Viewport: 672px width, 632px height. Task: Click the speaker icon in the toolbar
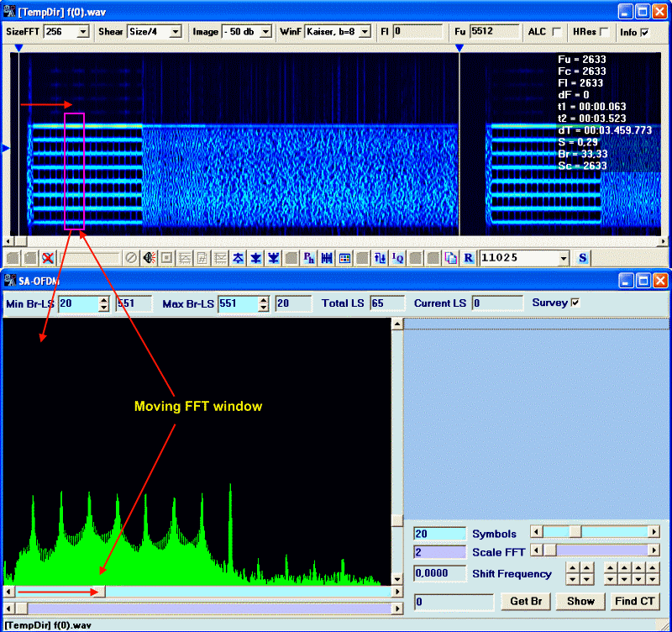[149, 258]
